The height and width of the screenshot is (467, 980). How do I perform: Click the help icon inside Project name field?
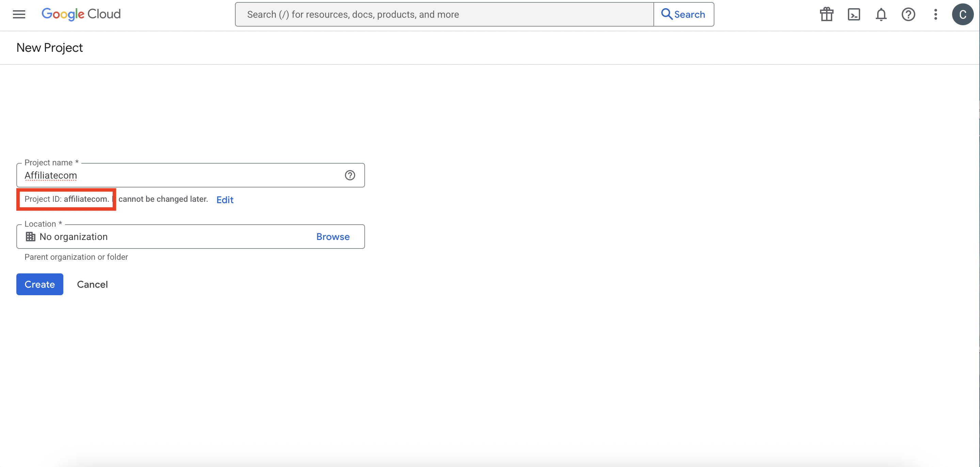click(350, 175)
